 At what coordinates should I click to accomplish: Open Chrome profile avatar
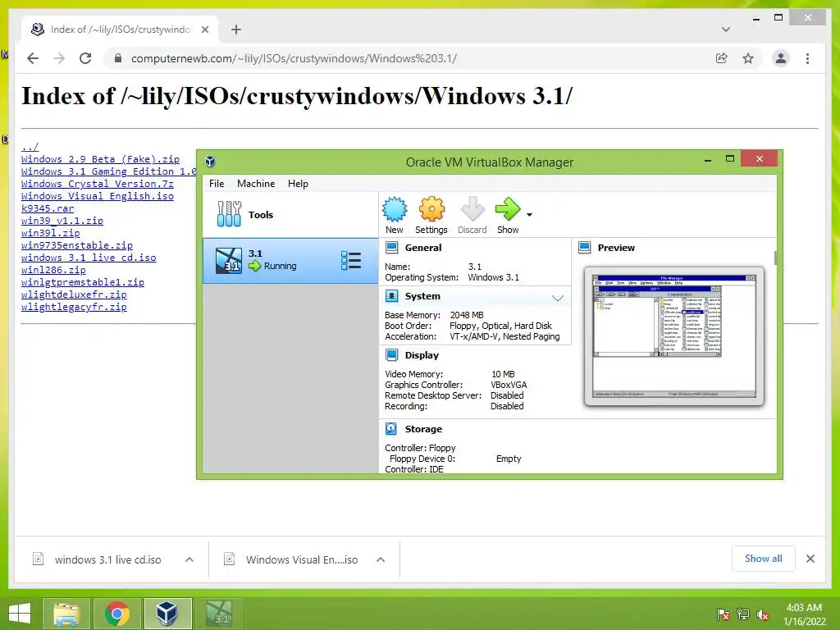[x=781, y=58]
